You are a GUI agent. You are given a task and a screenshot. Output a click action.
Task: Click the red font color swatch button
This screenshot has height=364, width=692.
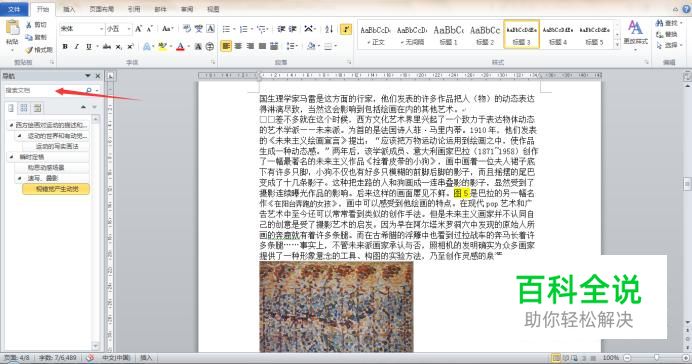(180, 46)
